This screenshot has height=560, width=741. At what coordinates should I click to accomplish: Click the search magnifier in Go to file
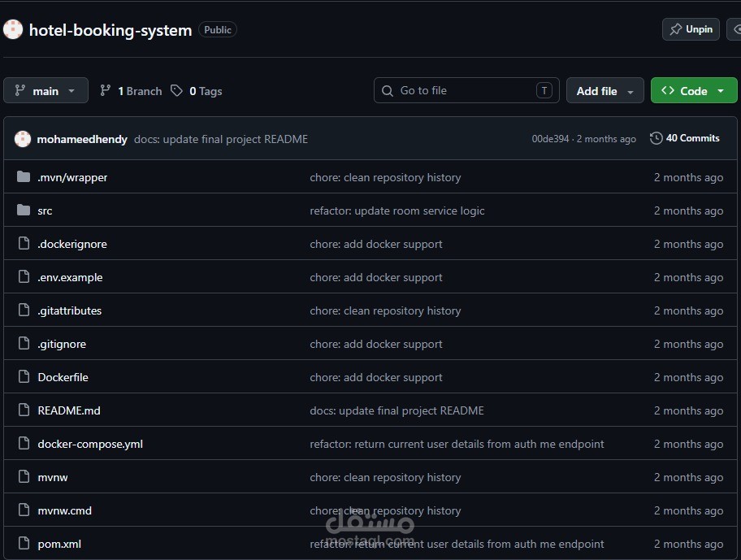pos(387,91)
